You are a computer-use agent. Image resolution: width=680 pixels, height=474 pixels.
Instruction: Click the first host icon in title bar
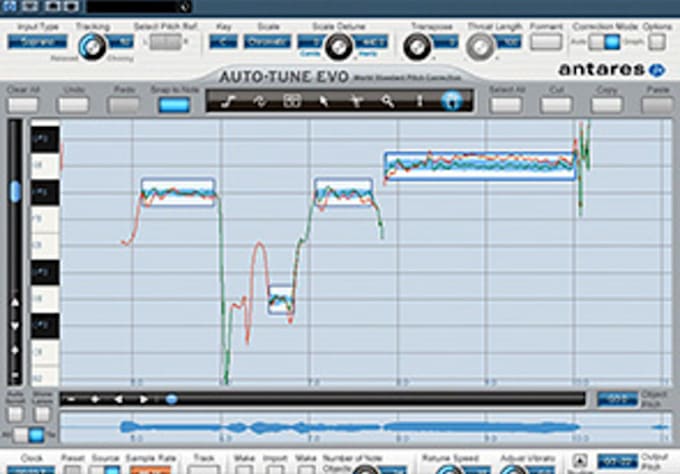pyautogui.click(x=9, y=6)
